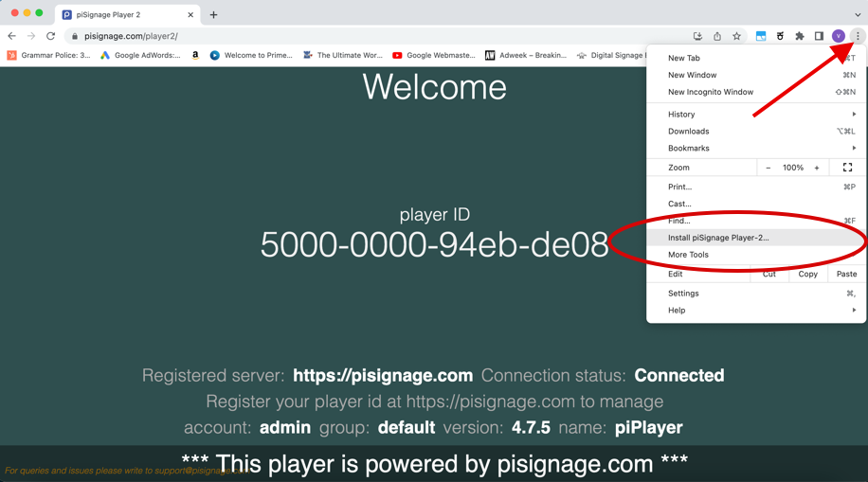Expand the History submenu
Viewport: 868px width, 482px height.
[756, 114]
